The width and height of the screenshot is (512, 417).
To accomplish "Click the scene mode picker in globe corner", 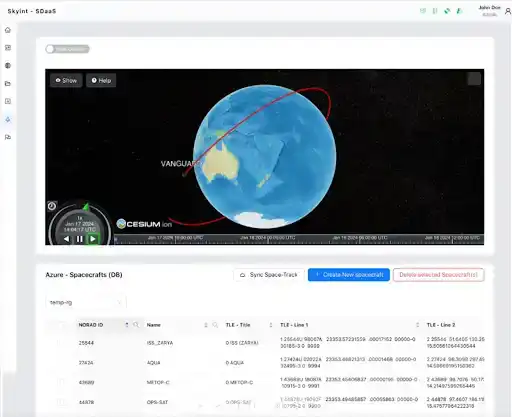I will [x=474, y=79].
